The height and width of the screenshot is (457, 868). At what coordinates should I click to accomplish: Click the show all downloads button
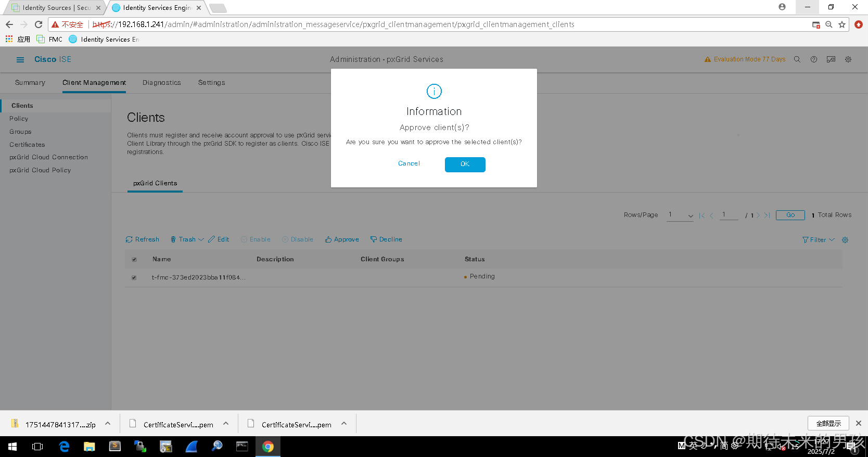pyautogui.click(x=828, y=423)
